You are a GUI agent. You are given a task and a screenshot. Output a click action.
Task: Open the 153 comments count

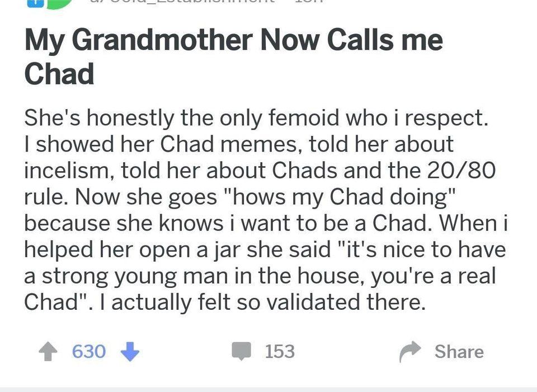point(280,352)
